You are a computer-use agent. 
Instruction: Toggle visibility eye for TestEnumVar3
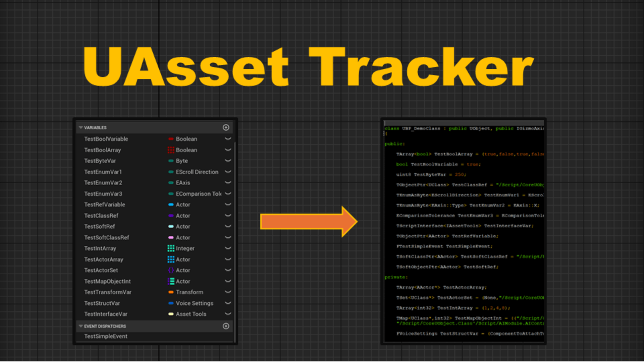(x=228, y=194)
